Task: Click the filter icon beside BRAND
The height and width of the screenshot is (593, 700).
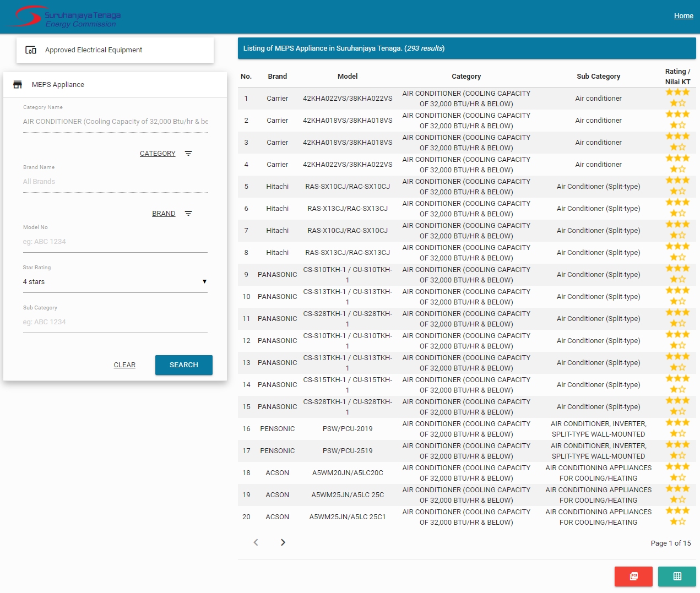Action: (x=188, y=214)
